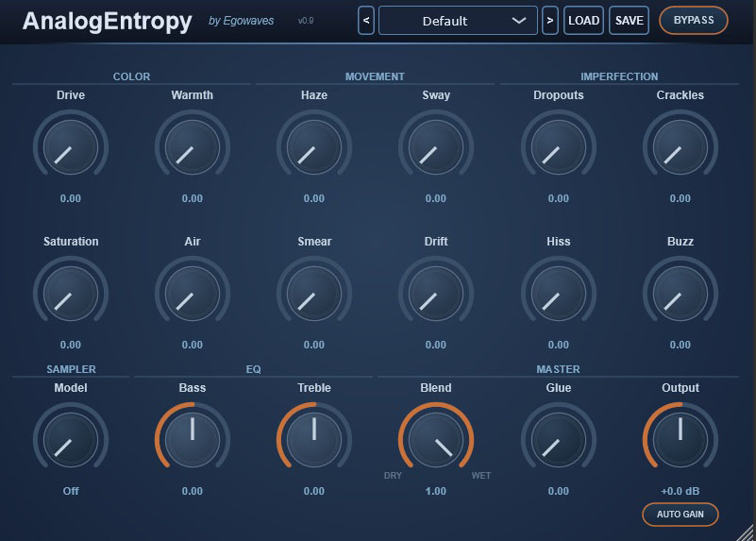
Task: Toggle the BYPASS button
Action: coord(694,20)
